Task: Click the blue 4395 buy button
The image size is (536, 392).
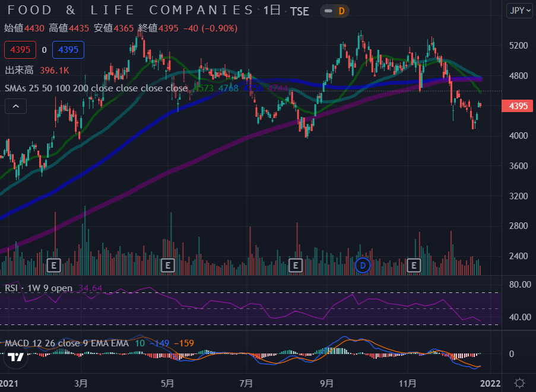Action: (68, 50)
